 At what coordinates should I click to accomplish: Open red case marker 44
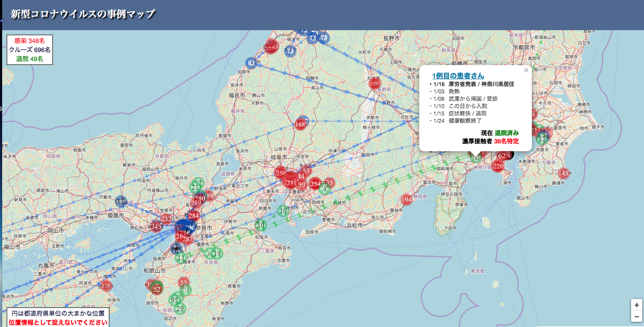(x=302, y=176)
